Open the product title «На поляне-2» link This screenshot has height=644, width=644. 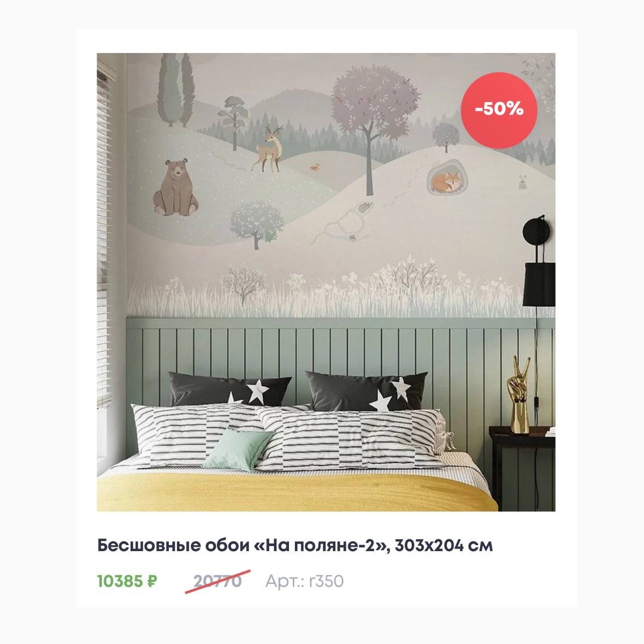294,546
